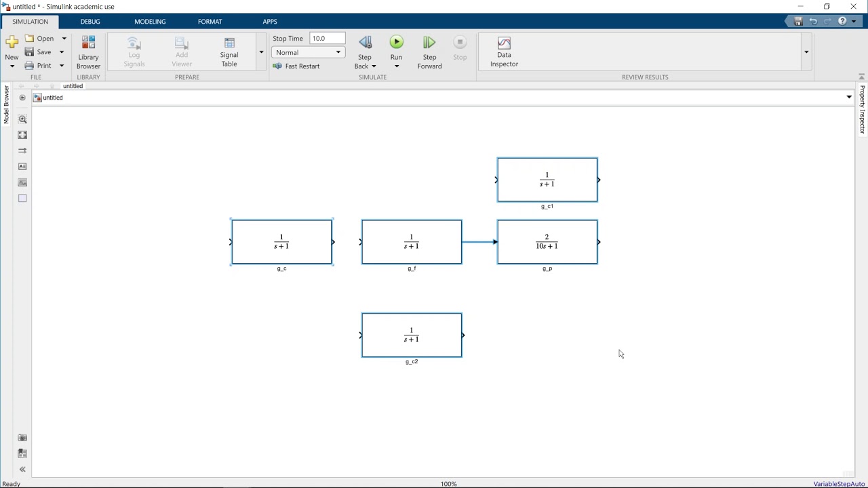This screenshot has height=488, width=868.
Task: Expand the Run button dropdown arrow
Action: 397,66
